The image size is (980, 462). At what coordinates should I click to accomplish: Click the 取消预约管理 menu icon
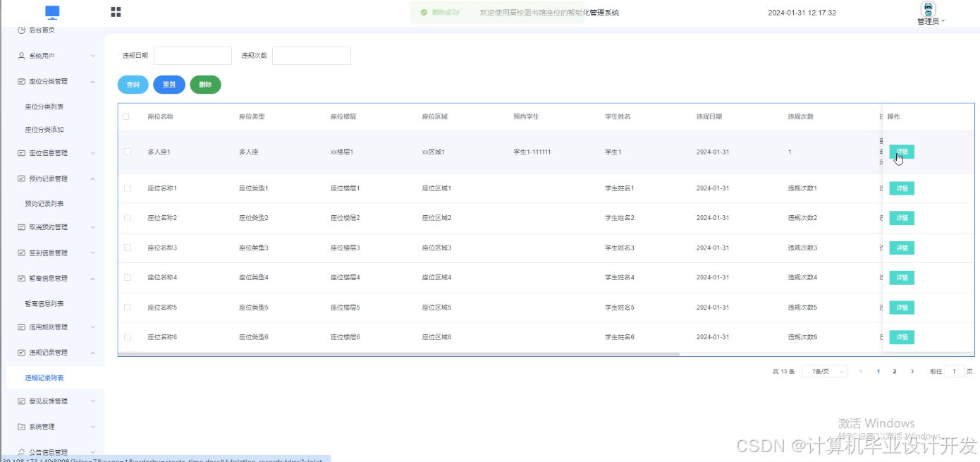coord(21,227)
